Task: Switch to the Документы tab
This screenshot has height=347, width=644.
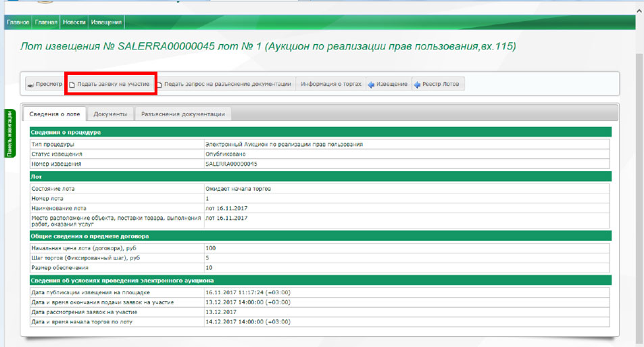Action: tap(111, 114)
